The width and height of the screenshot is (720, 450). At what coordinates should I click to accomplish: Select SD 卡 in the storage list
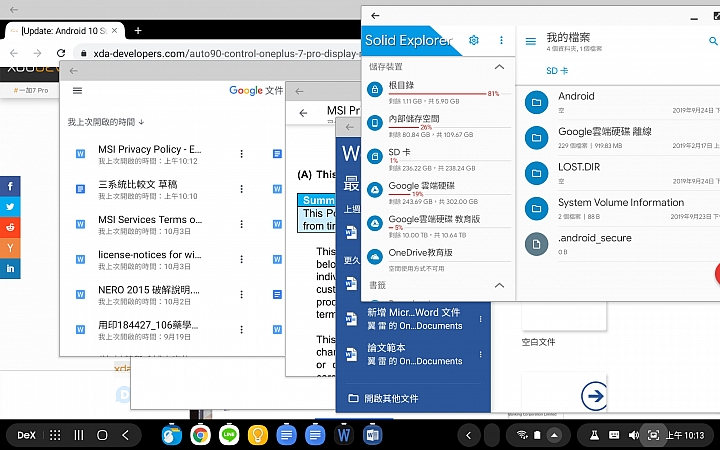pyautogui.click(x=439, y=159)
